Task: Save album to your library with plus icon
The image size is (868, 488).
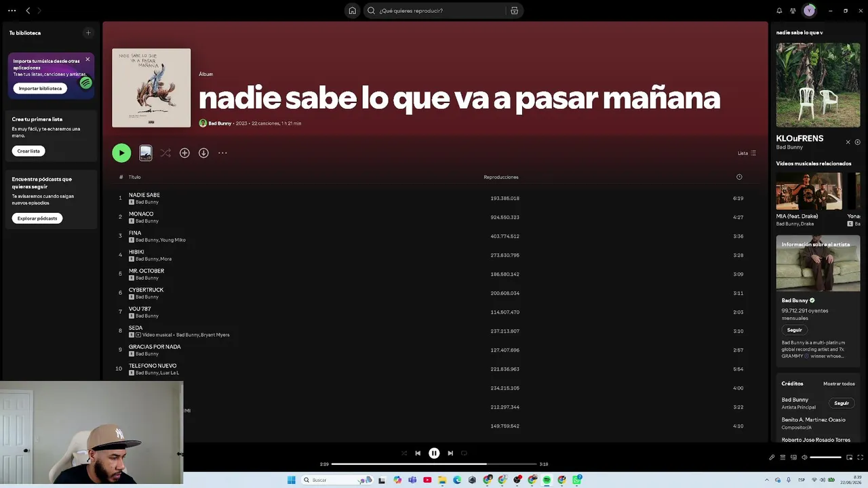Action: point(184,153)
